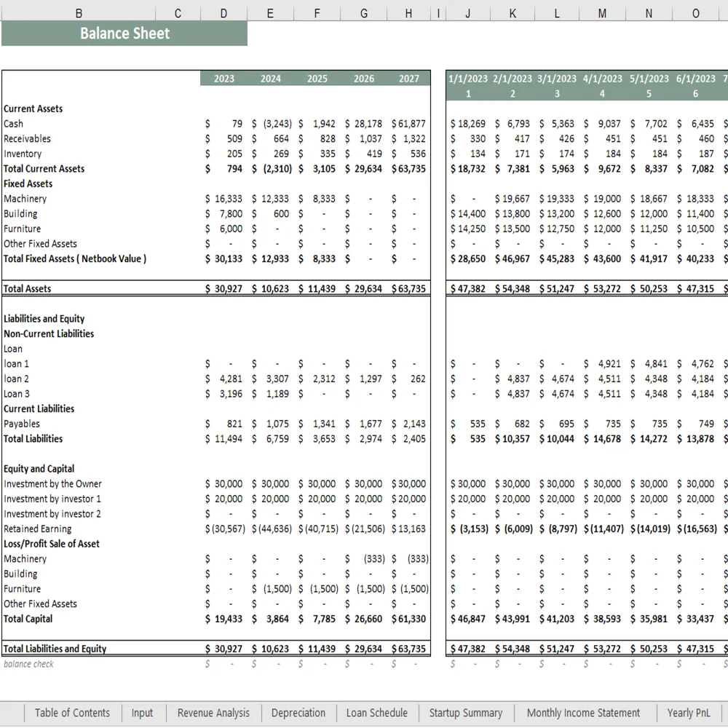Select the Payables row label

[22, 423]
